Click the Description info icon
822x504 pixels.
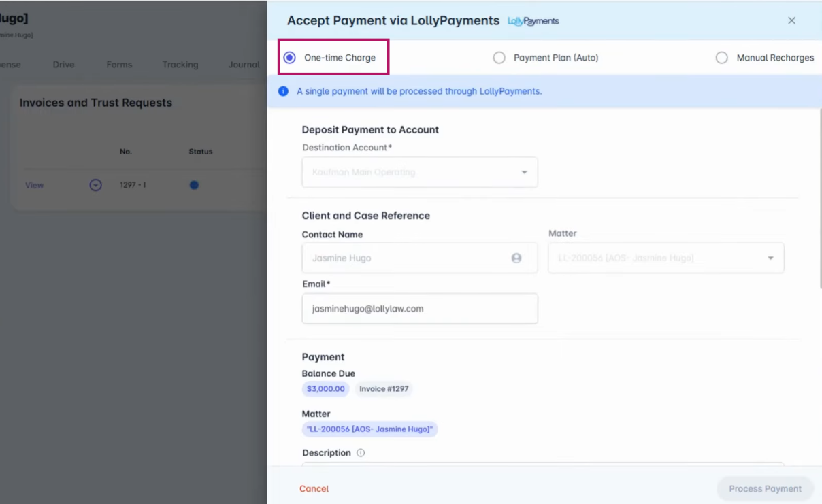(361, 453)
